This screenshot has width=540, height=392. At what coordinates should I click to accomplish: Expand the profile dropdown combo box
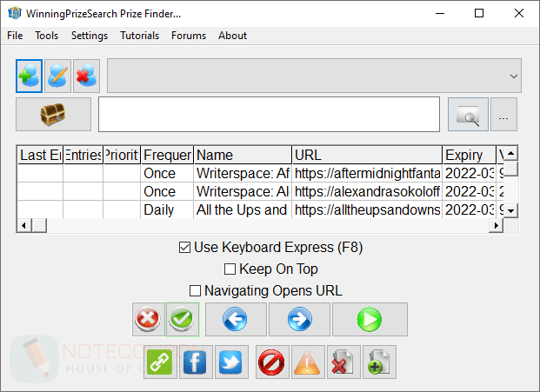click(x=314, y=76)
